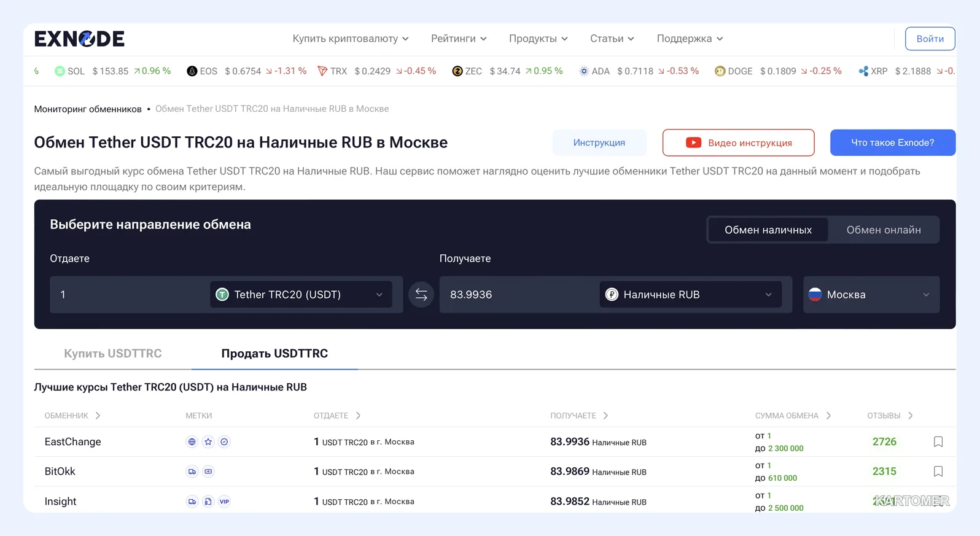Click the Exnode logo
Screen dimensions: 980x536
tap(79, 39)
